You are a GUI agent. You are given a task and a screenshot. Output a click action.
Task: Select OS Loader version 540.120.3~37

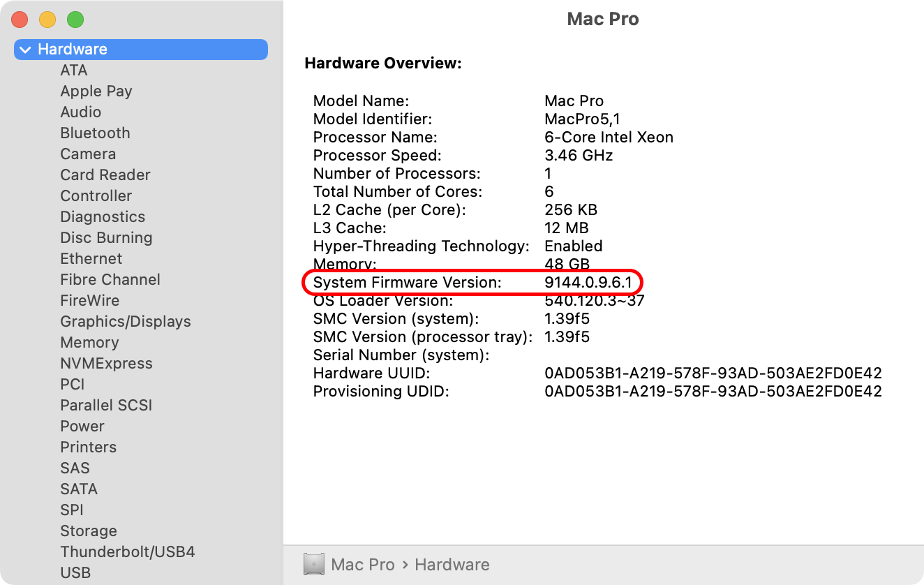point(595,300)
